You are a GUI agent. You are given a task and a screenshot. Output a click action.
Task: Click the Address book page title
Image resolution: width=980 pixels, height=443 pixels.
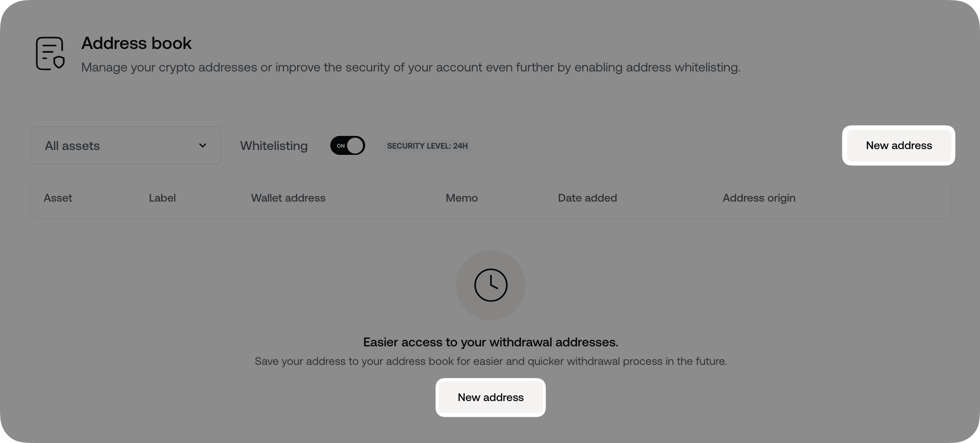(136, 43)
